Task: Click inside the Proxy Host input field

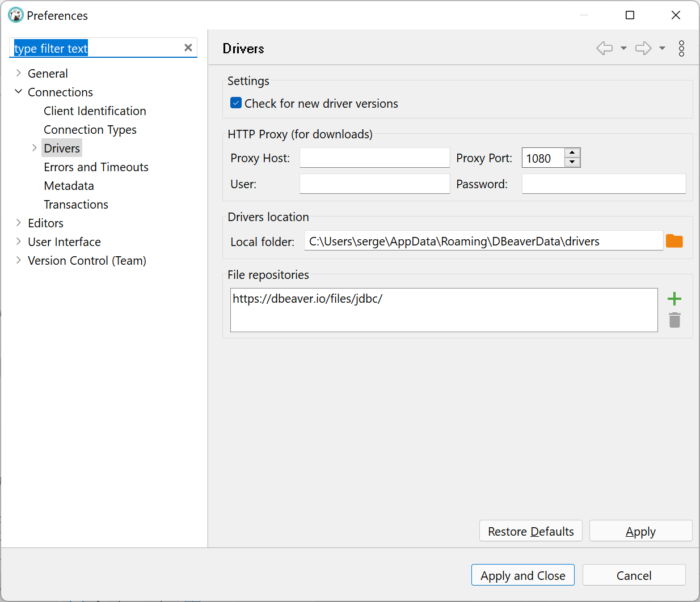Action: (374, 158)
